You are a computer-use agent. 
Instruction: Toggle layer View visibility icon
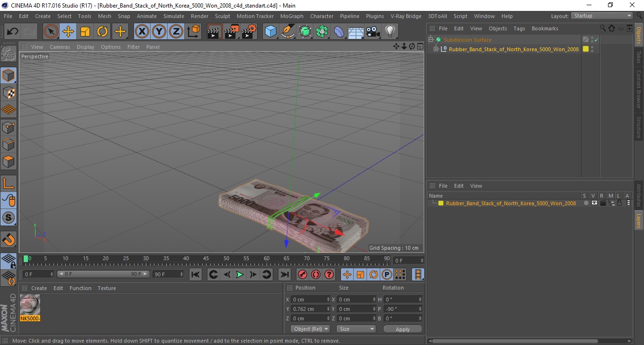(594, 203)
